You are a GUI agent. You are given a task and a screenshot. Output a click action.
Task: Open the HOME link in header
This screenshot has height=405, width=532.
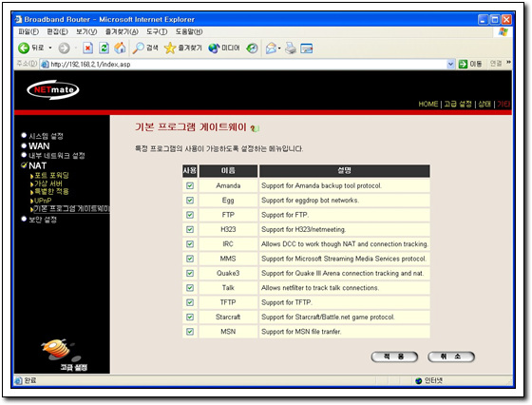pyautogui.click(x=428, y=105)
